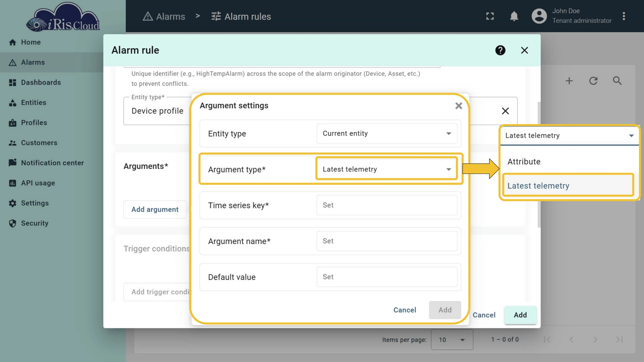This screenshot has width=644, height=362.
Task: Click the Security shield icon
Action: click(12, 224)
